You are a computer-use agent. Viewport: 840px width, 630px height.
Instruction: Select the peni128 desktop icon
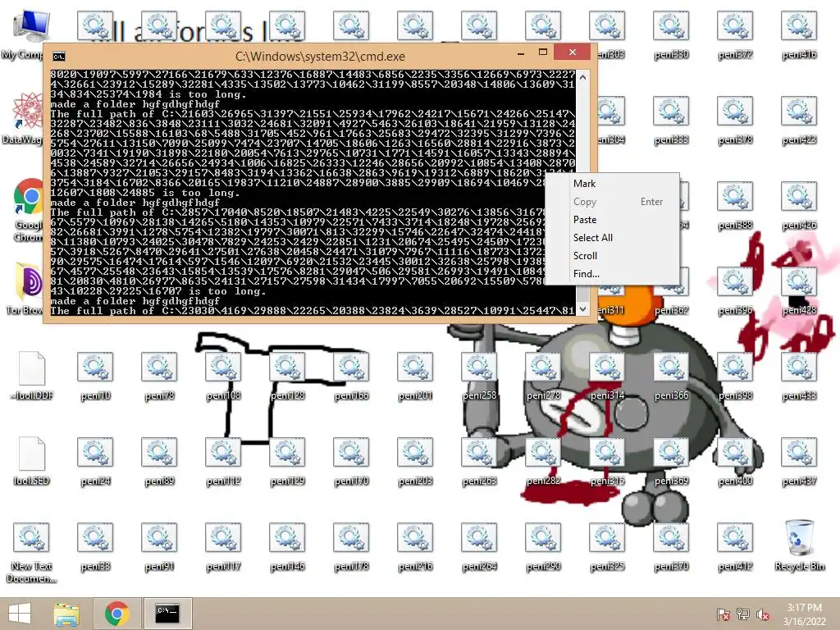click(287, 376)
